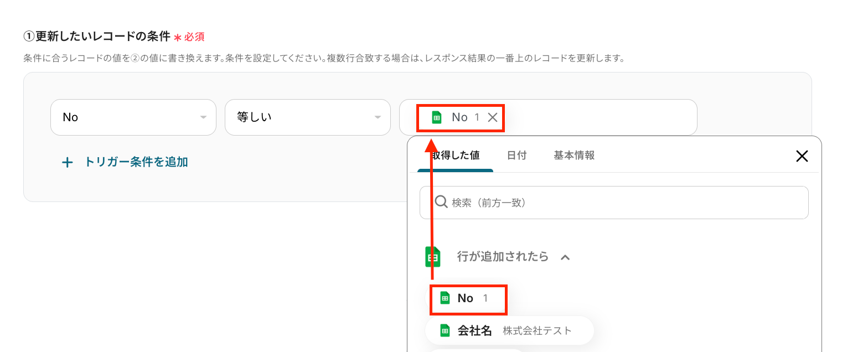868x352 pixels.
Task: Open the No field dropdown
Action: point(133,117)
